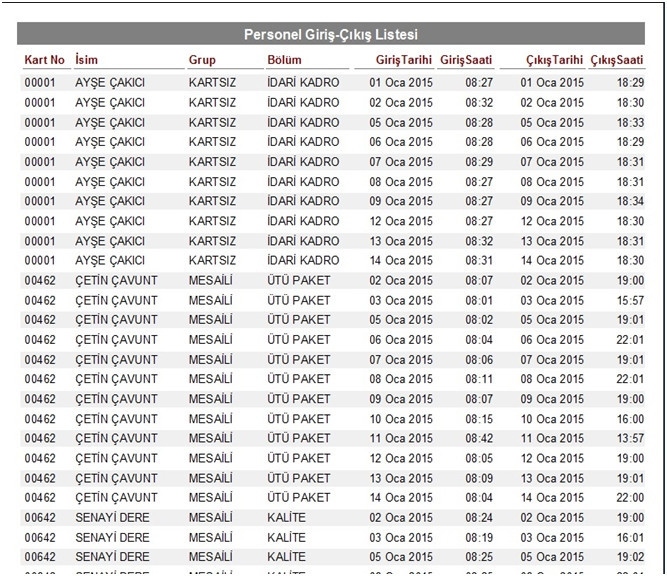Viewport: 667px width, 576px height.
Task: Select the GirişTarihi column header
Action: (x=400, y=60)
